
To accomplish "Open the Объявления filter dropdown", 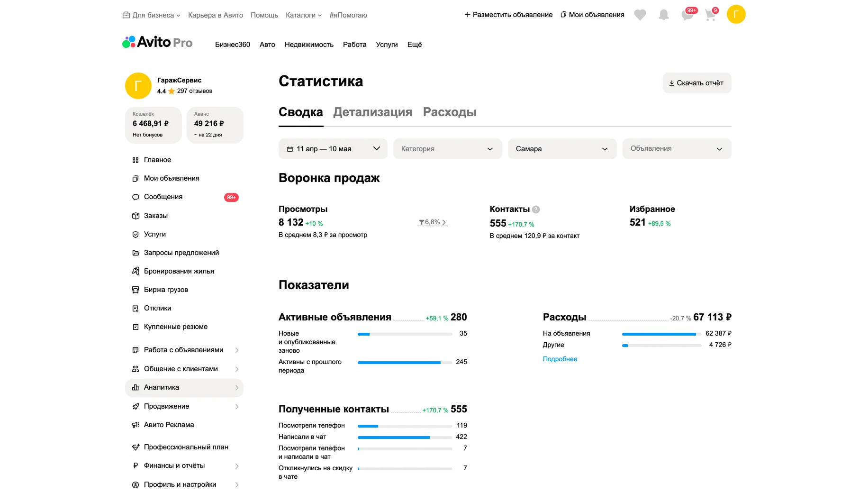I will pyautogui.click(x=677, y=149).
